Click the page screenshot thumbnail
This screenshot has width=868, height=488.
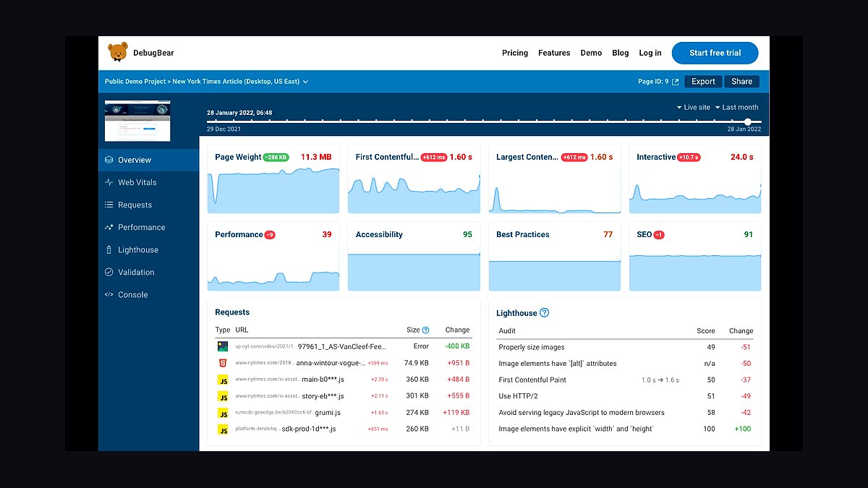point(138,121)
